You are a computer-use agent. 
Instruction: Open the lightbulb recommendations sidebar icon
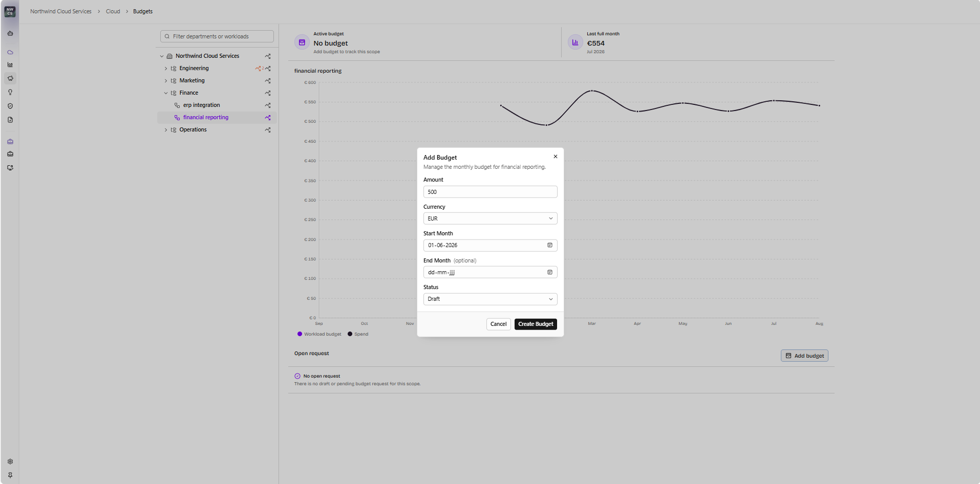(x=10, y=92)
